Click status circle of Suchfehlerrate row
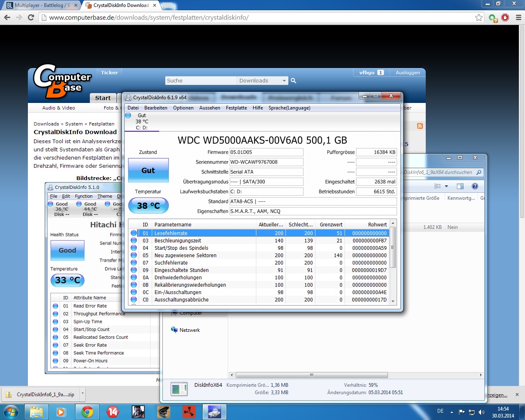The image size is (525, 420). pyautogui.click(x=134, y=262)
